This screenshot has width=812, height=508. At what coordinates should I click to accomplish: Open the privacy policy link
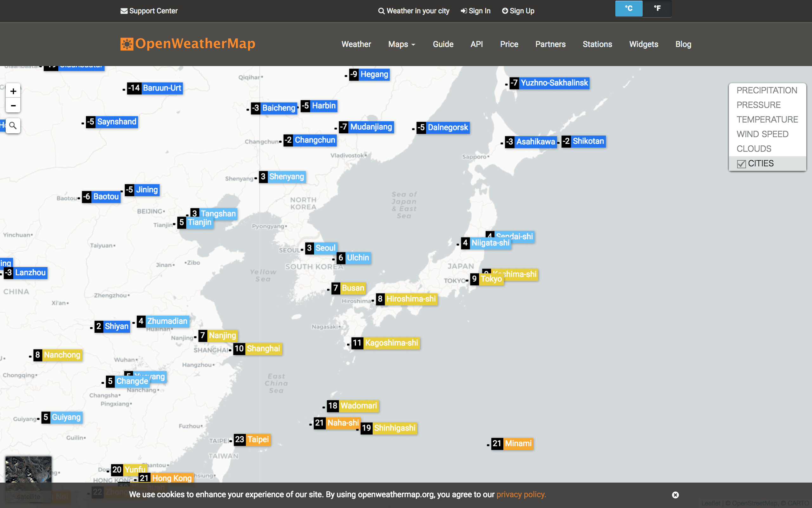[x=521, y=495]
